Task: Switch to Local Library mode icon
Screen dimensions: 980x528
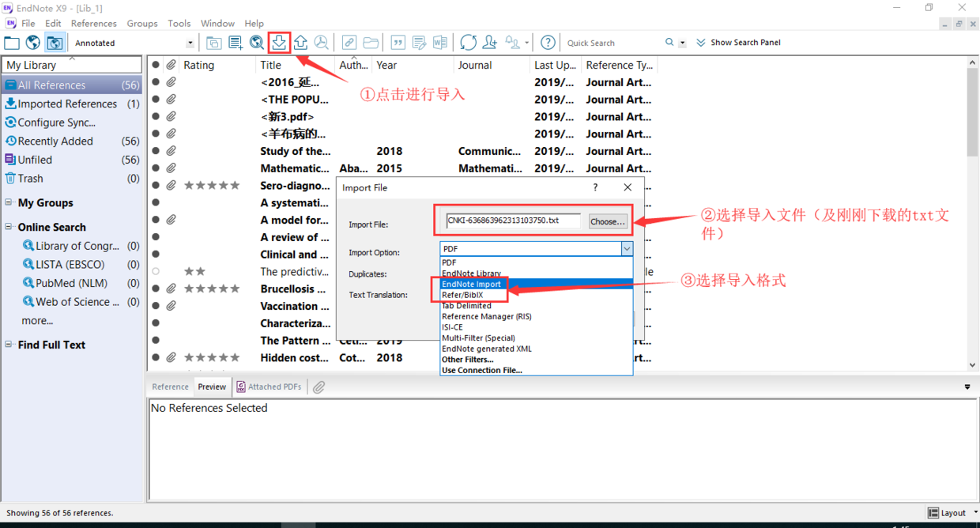Action: tap(12, 43)
